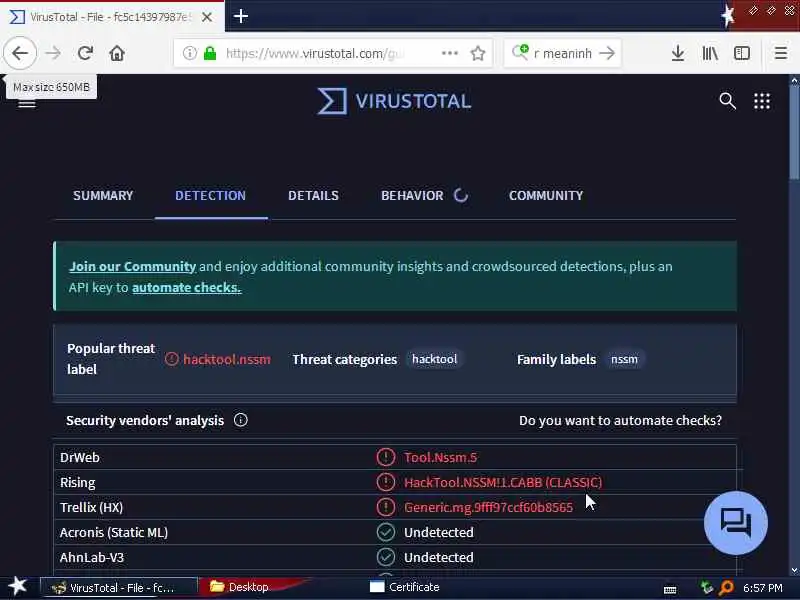
Task: Click the taskbar orange magnifier tray icon
Action: coord(726,588)
